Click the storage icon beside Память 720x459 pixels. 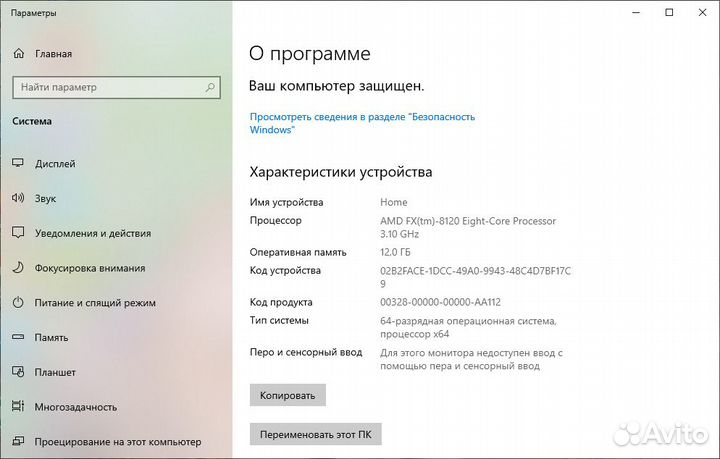(x=18, y=337)
